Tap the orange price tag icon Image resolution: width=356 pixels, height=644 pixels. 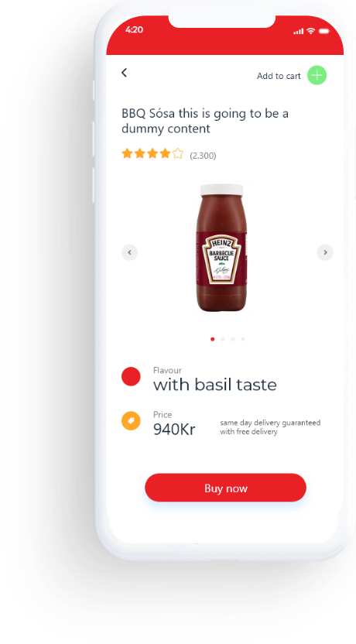click(131, 420)
